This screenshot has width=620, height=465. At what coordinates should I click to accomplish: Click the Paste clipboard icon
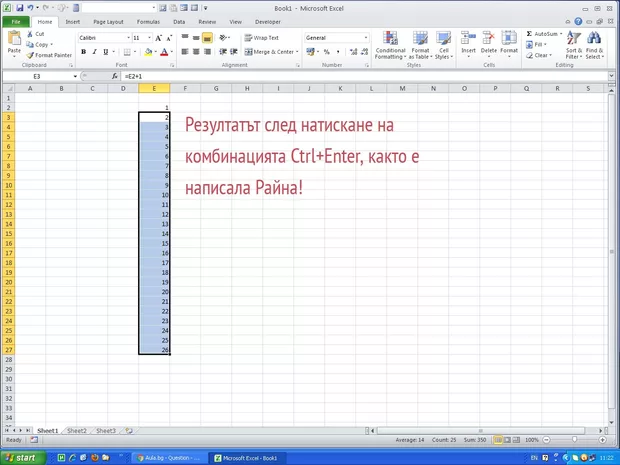14,39
